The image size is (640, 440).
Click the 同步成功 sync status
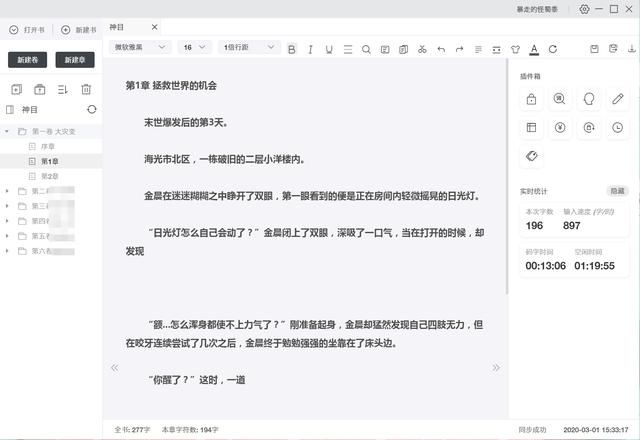pyautogui.click(x=532, y=429)
